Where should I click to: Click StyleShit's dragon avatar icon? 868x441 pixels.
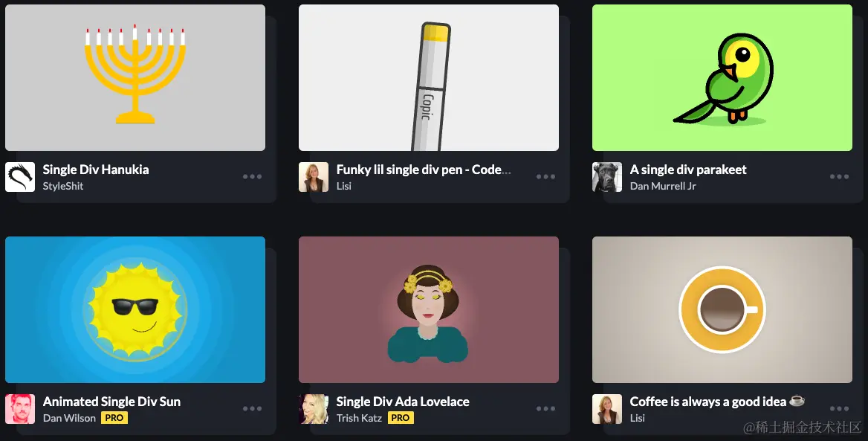click(20, 177)
